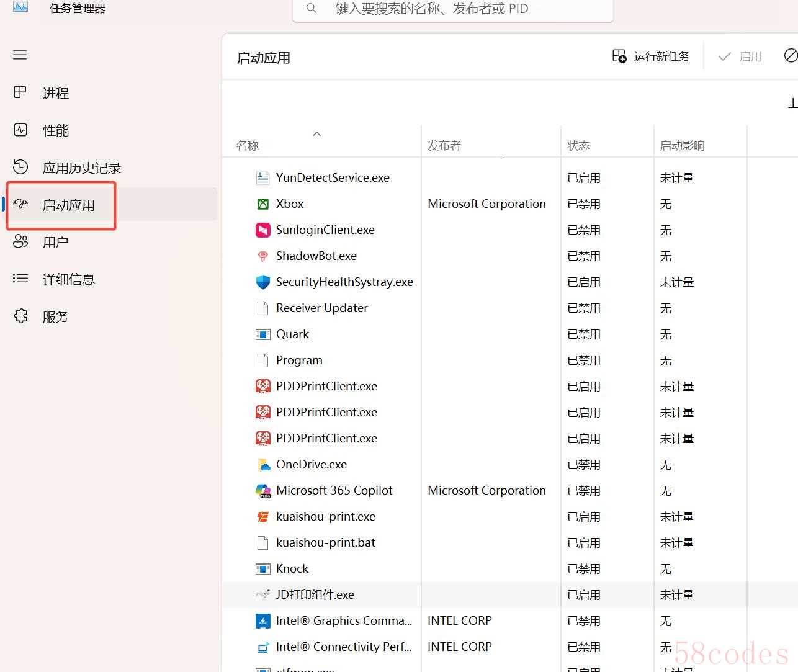Click the Microsoft 365 Copilot icon
Image resolution: width=798 pixels, height=672 pixels.
263,491
